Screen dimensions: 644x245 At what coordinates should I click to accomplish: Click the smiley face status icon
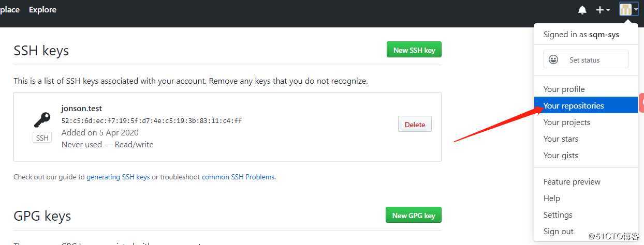coord(553,59)
